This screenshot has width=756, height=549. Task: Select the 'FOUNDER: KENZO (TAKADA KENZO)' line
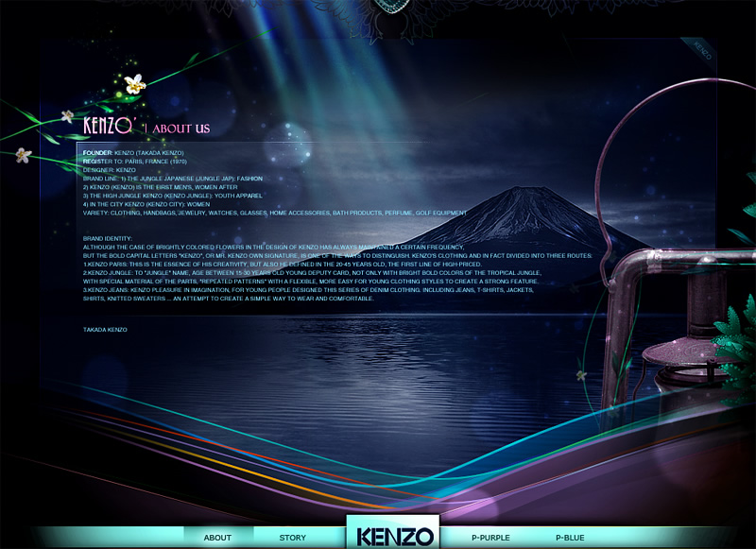click(133, 153)
